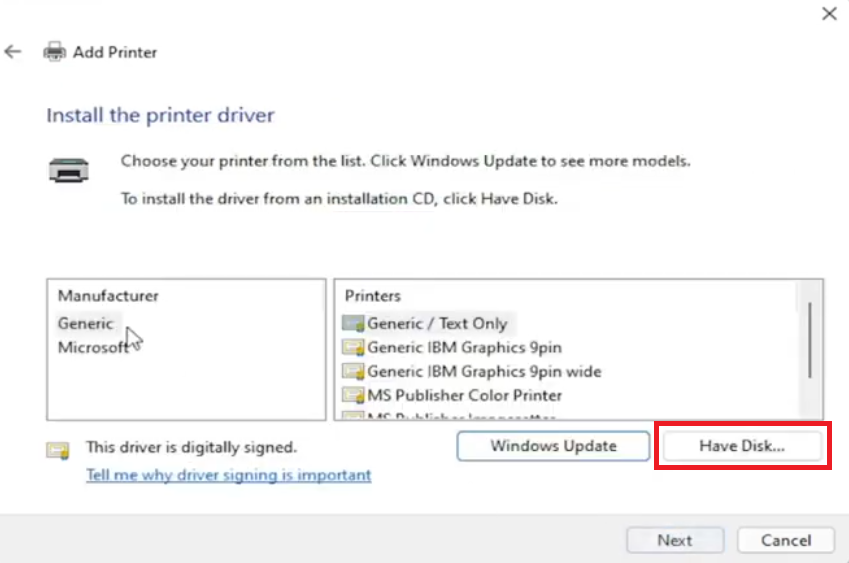Viewport: 849px width, 563px height.
Task: Click the driver icon beside Generic IBM Graphics 9pin
Action: pyautogui.click(x=353, y=348)
